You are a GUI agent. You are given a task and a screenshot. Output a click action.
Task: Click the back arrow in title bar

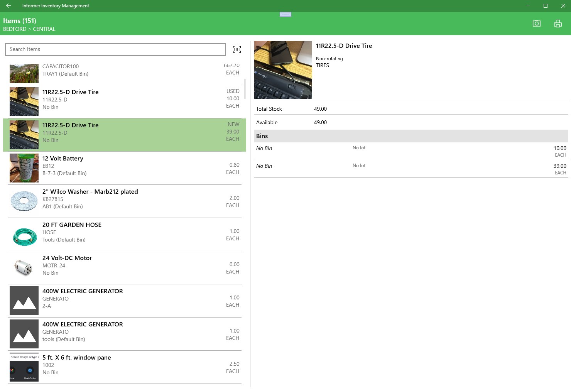click(8, 6)
